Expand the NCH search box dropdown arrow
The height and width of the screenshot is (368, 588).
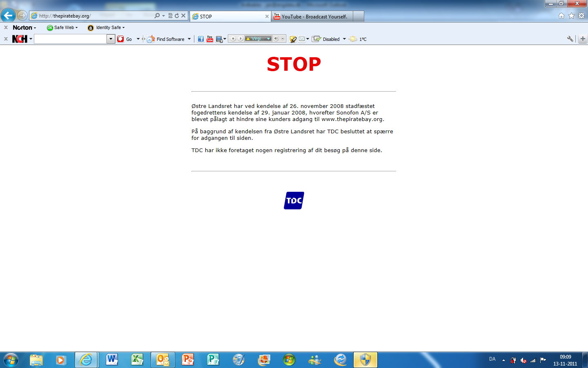click(x=111, y=39)
